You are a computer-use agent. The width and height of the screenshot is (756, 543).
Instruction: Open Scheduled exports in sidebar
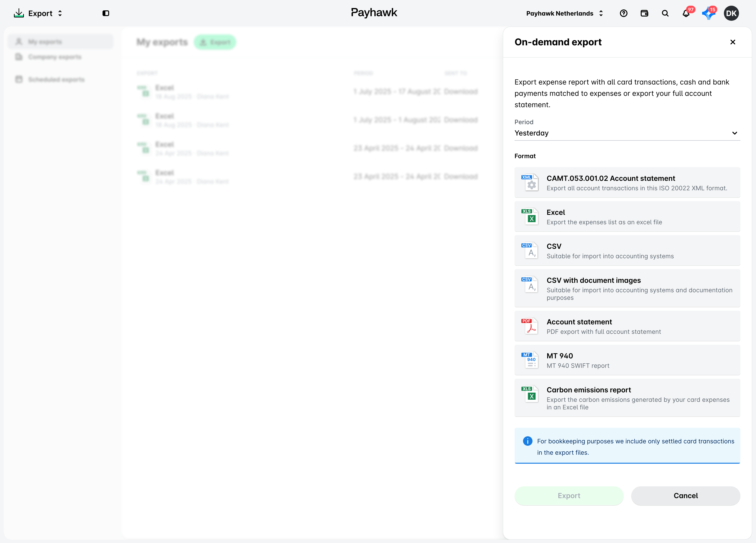(60, 80)
